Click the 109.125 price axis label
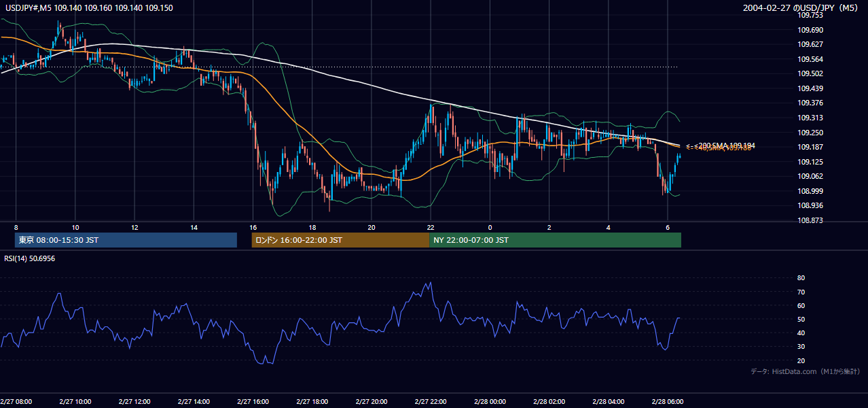Image resolution: width=868 pixels, height=408 pixels. tap(810, 162)
